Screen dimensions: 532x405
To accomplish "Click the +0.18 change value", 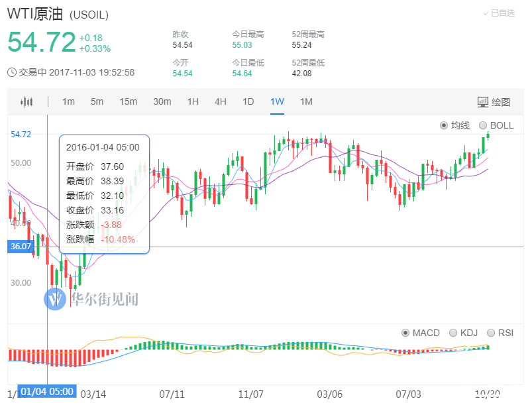I will pos(91,38).
